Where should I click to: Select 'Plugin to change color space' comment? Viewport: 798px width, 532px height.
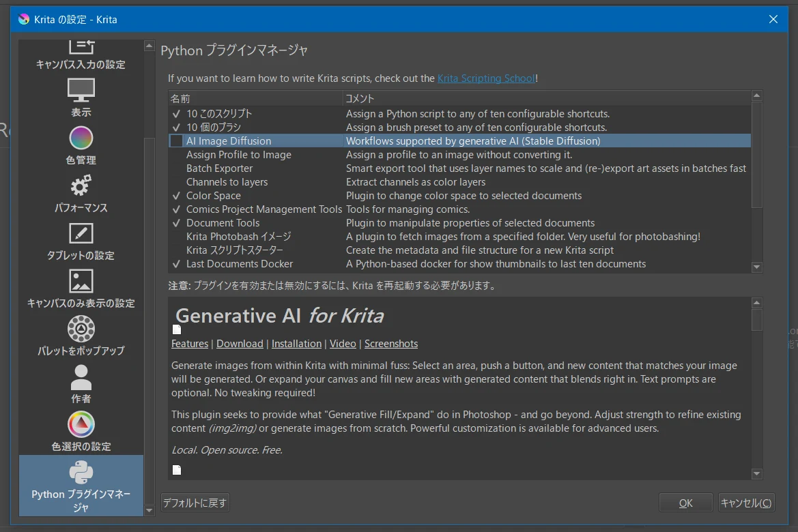click(x=464, y=196)
